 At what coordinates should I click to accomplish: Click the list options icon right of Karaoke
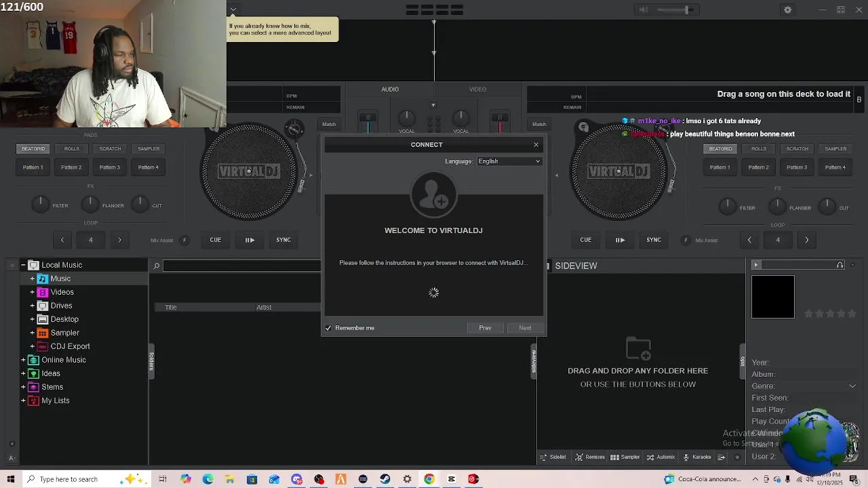[x=722, y=457]
